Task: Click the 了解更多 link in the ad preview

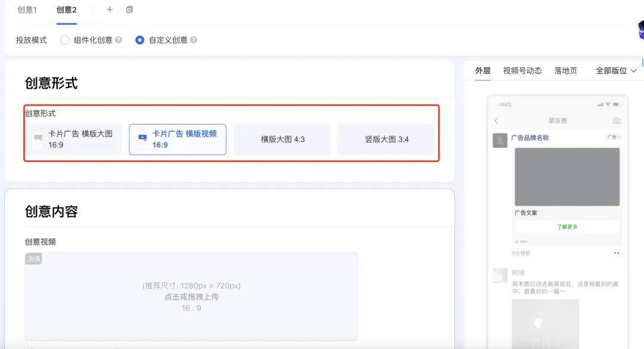Action: click(x=567, y=227)
